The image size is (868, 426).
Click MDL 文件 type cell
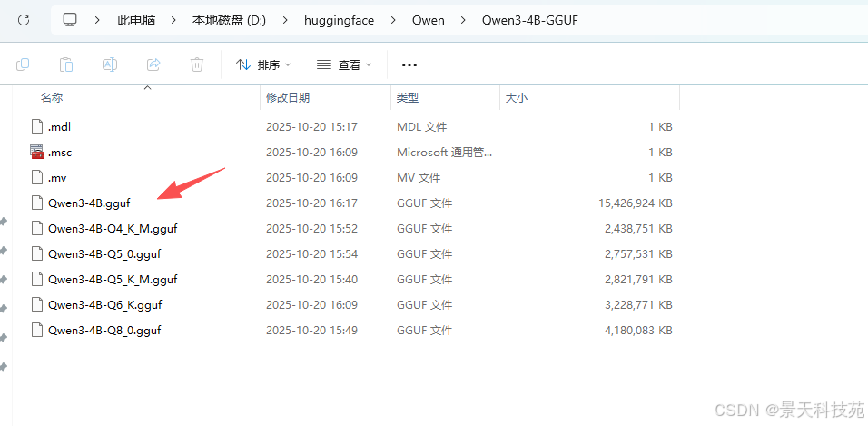422,127
